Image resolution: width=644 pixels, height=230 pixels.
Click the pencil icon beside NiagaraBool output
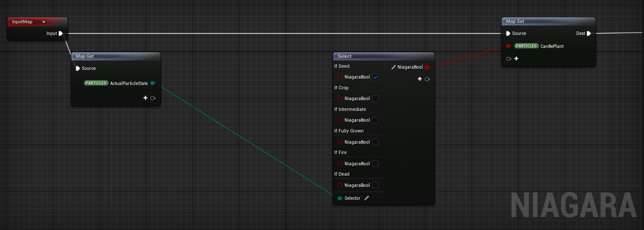(394, 67)
